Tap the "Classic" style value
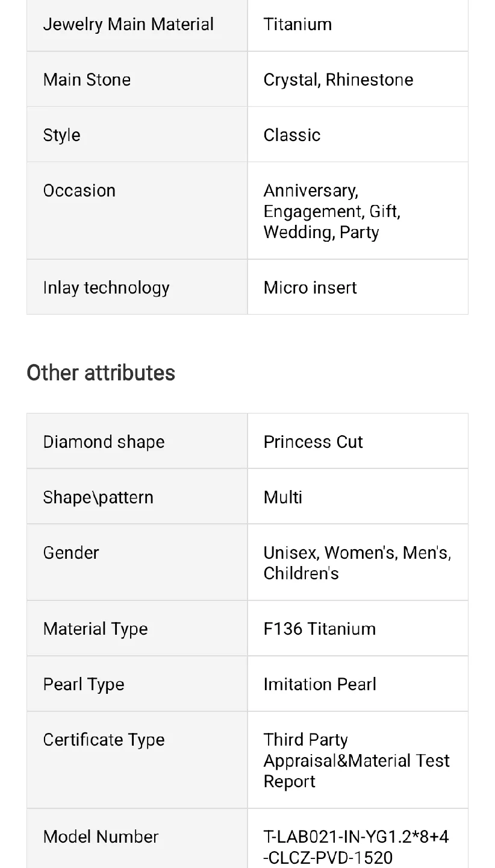Viewport: 495px width, 868px height. pos(291,135)
